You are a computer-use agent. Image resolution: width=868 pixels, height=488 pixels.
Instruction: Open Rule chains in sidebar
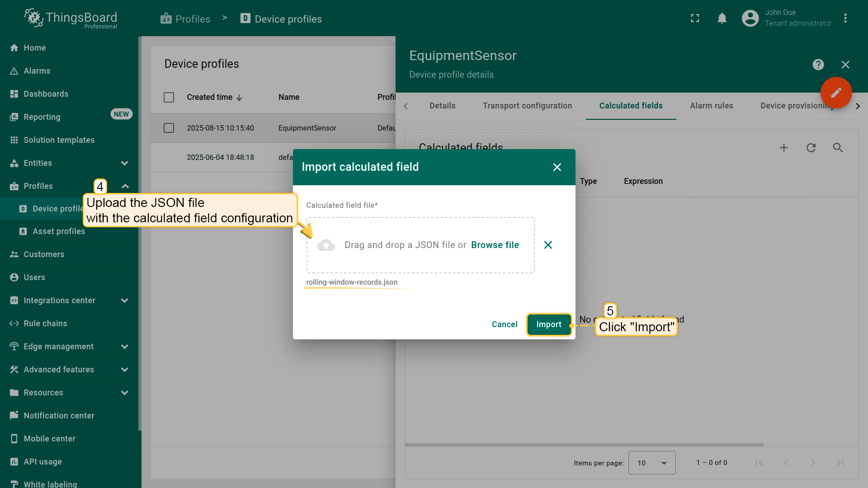pos(45,324)
